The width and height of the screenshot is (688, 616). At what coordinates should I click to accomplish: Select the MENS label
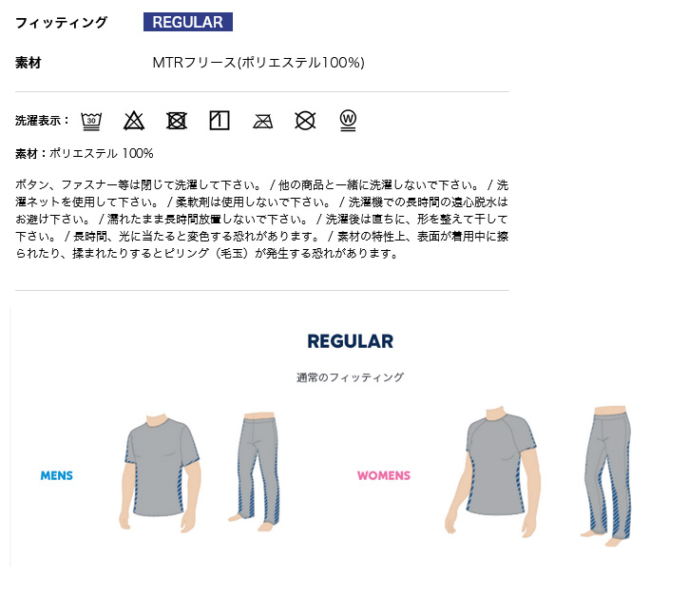(x=57, y=475)
